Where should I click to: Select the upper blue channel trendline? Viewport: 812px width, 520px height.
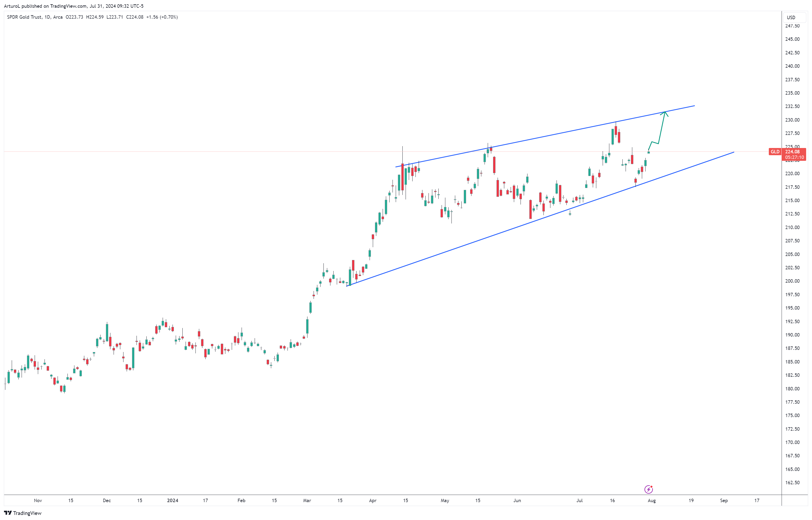(x=545, y=137)
